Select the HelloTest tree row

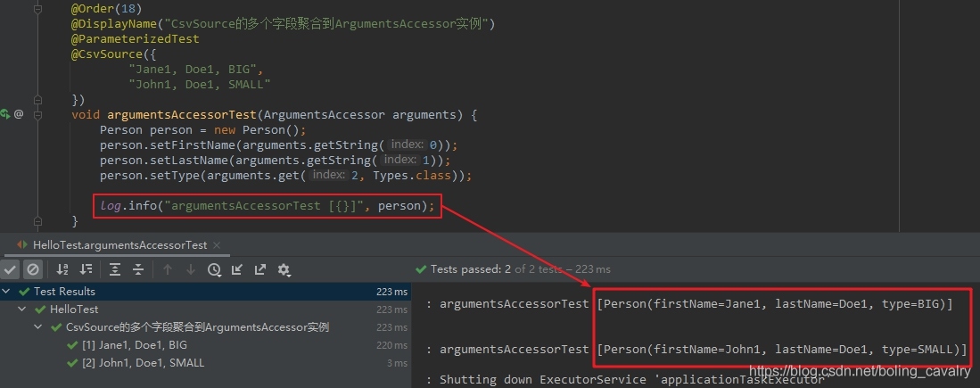pos(206,310)
